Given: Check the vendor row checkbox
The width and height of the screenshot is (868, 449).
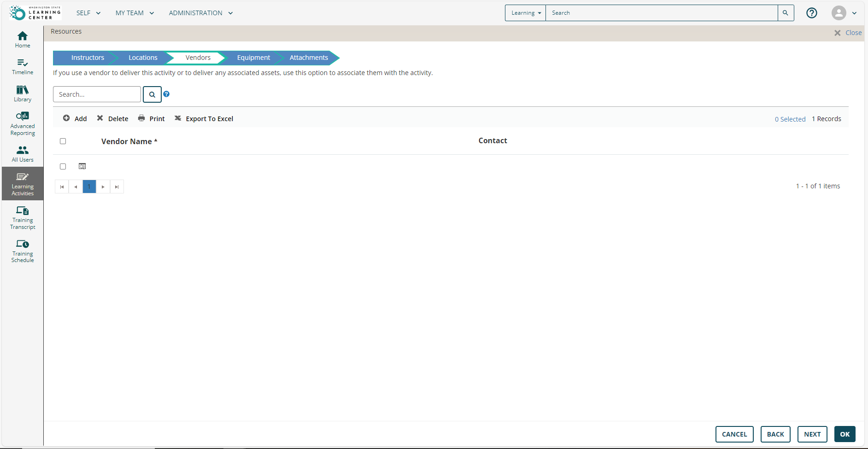Looking at the screenshot, I should (x=63, y=167).
